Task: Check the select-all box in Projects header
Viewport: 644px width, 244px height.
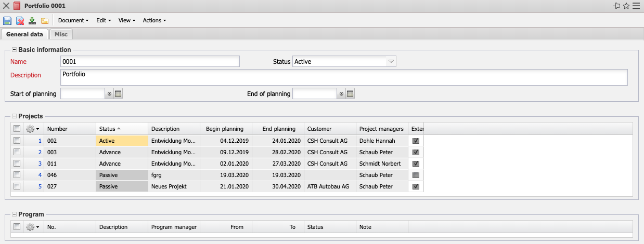Action: (x=17, y=129)
